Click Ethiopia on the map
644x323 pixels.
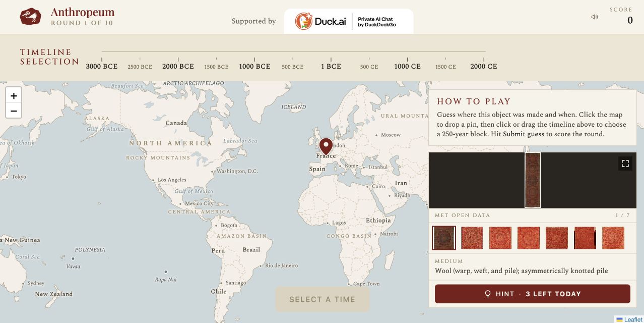pyautogui.click(x=378, y=220)
